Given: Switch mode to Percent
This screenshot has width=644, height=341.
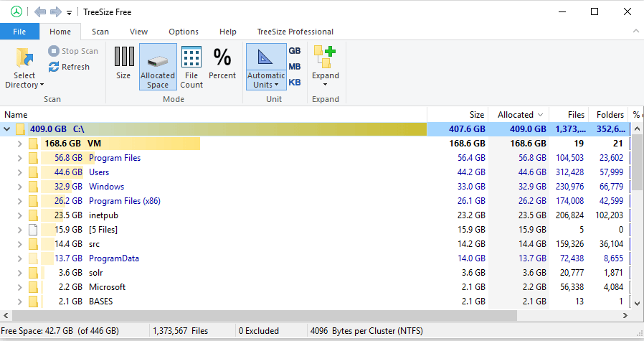Looking at the screenshot, I should click(222, 63).
